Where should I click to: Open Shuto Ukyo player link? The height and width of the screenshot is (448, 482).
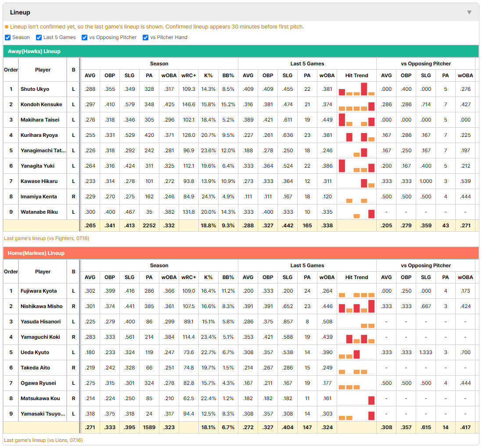click(35, 89)
